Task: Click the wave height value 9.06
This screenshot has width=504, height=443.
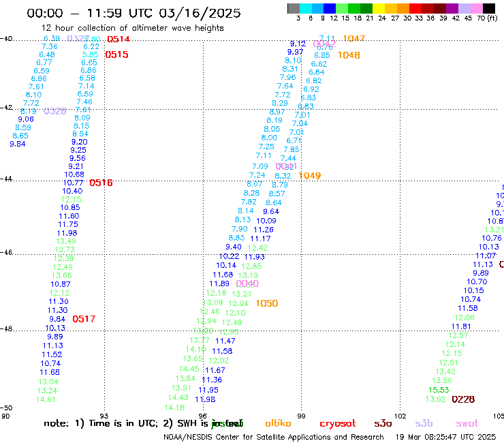Action: tap(26, 119)
